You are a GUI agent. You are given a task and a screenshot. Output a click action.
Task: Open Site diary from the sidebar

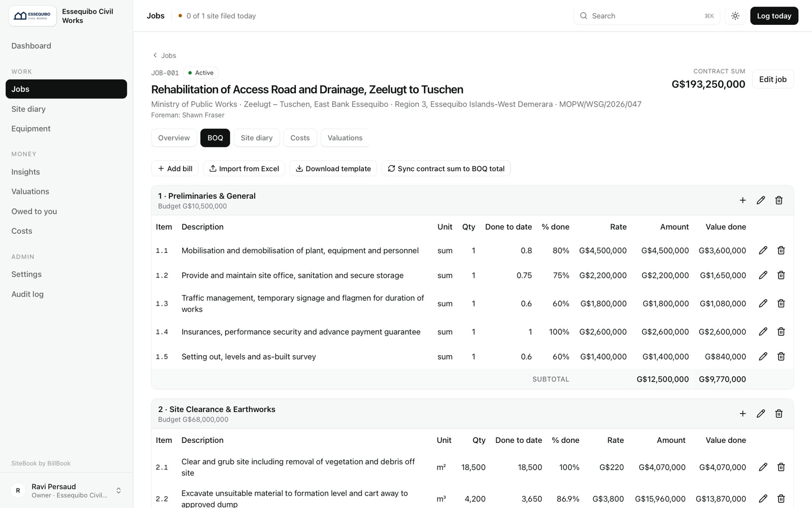click(66, 109)
